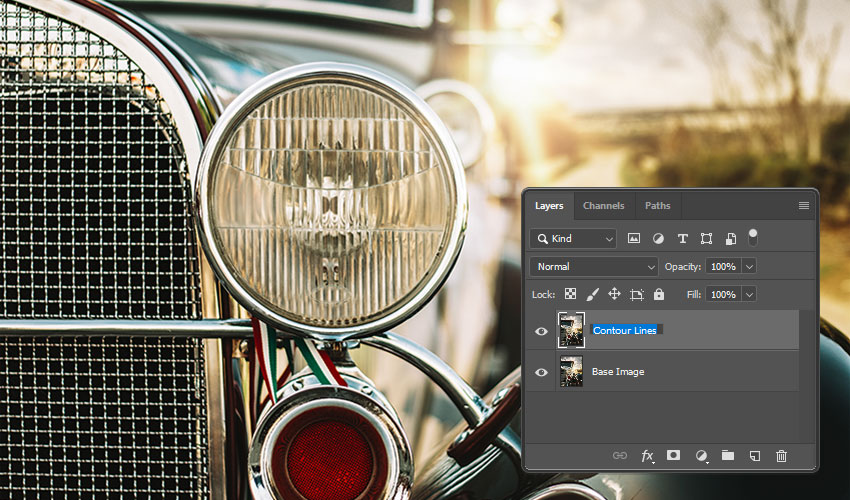The width and height of the screenshot is (850, 500).
Task: Select the Contour Lines layer thumbnail
Action: coord(571,330)
